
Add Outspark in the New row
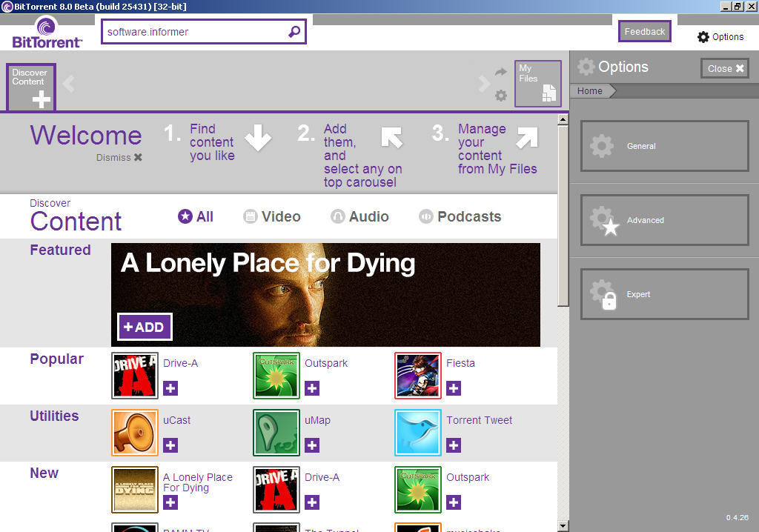[x=454, y=502]
